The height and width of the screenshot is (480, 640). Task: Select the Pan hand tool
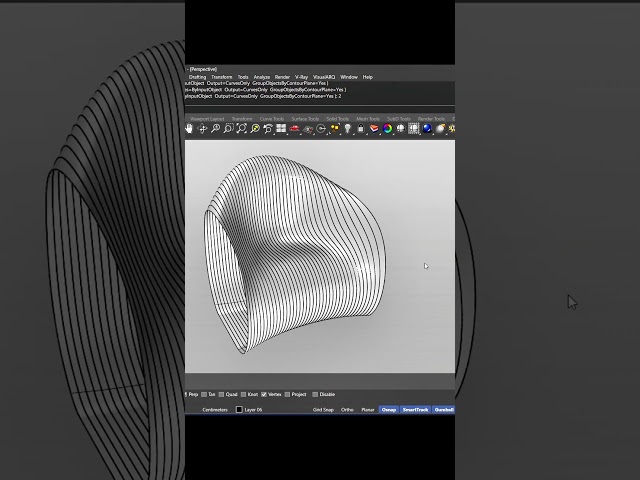pyautogui.click(x=189, y=129)
